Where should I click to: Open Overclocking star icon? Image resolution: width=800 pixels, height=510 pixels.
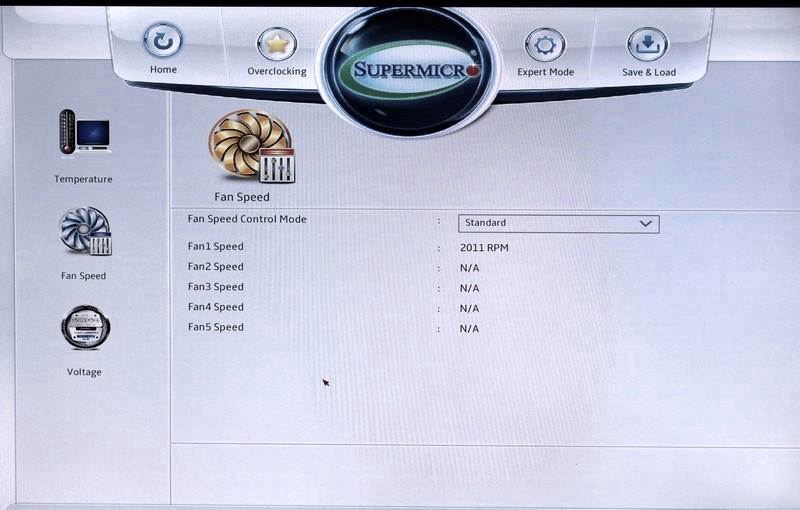click(x=277, y=44)
